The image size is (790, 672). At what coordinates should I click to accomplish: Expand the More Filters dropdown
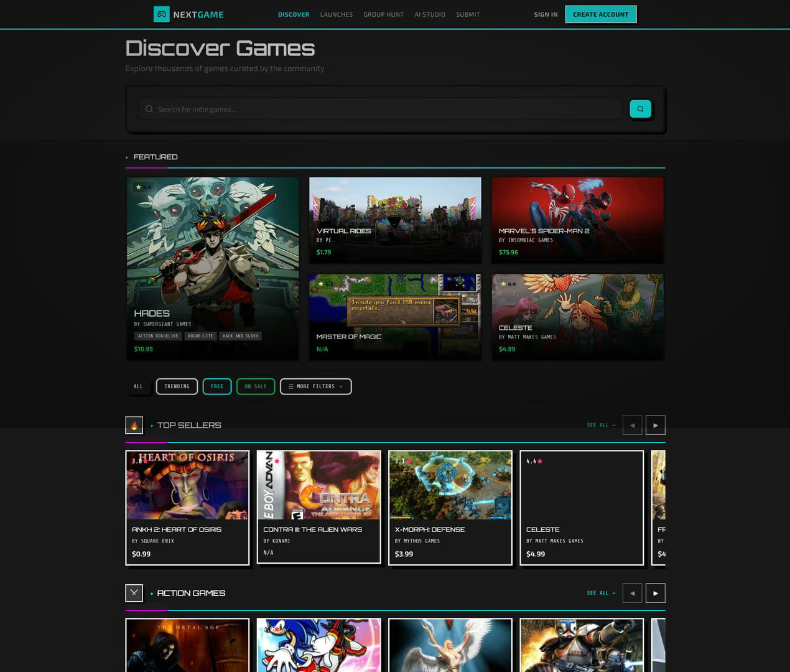click(315, 386)
